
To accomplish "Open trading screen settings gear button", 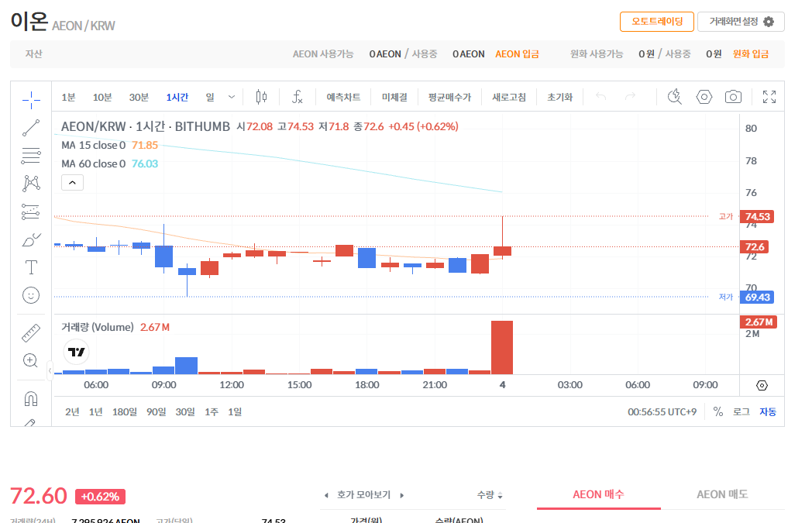I will click(741, 22).
